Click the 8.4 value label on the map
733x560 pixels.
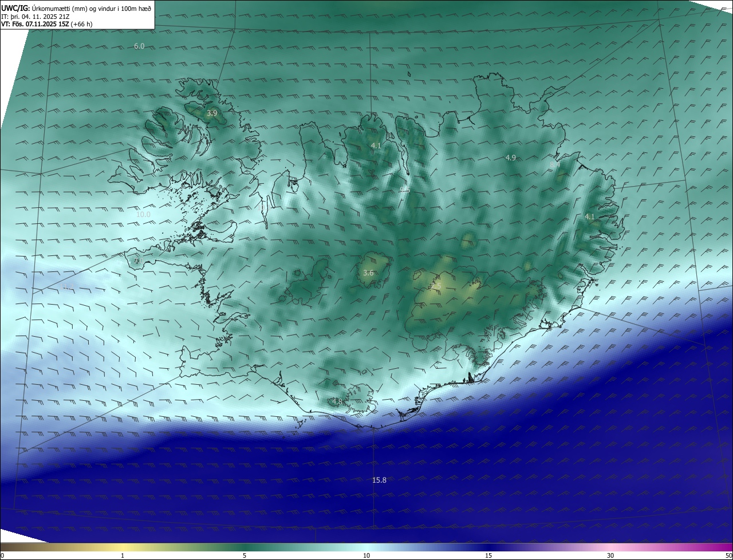click(x=555, y=165)
